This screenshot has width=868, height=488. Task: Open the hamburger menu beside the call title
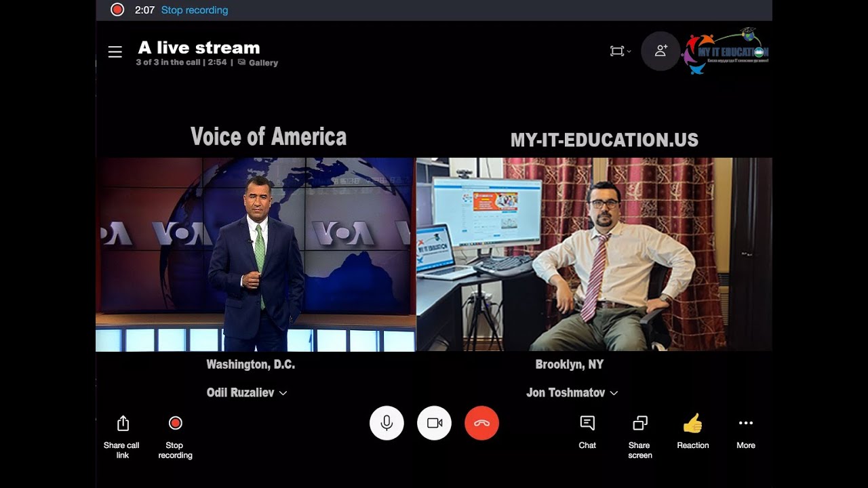pyautogui.click(x=115, y=52)
